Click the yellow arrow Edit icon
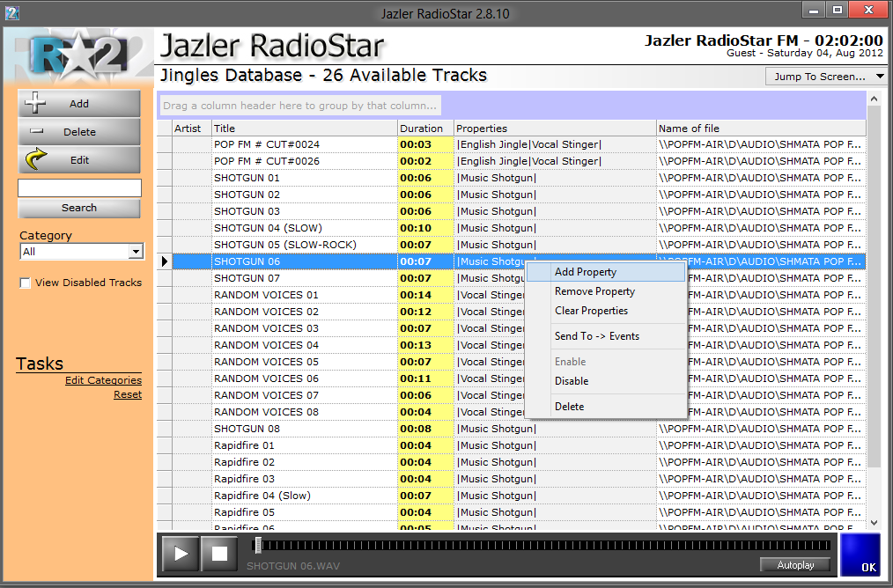This screenshot has width=893, height=588. (36, 160)
